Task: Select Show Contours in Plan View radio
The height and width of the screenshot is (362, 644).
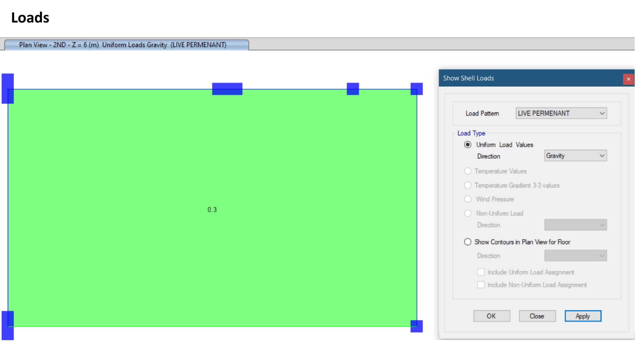Action: (x=468, y=242)
